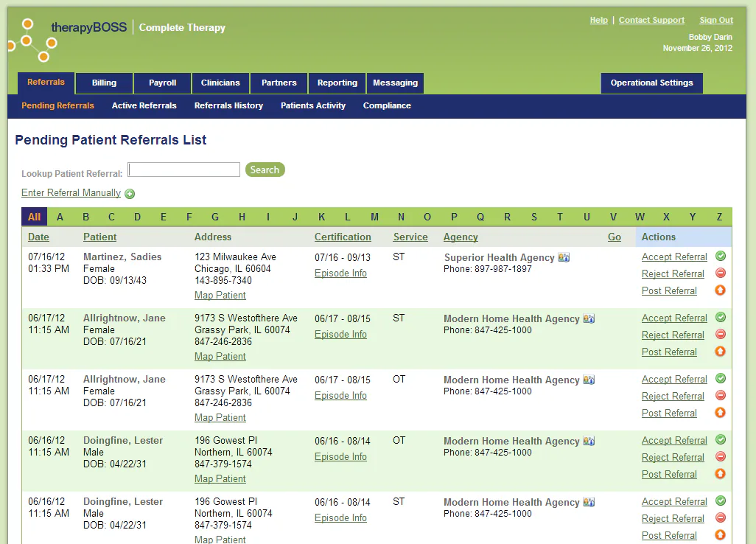The image size is (756, 544).
Task: Click the red reject icon for Martinez, Sadies
Action: coord(721,273)
